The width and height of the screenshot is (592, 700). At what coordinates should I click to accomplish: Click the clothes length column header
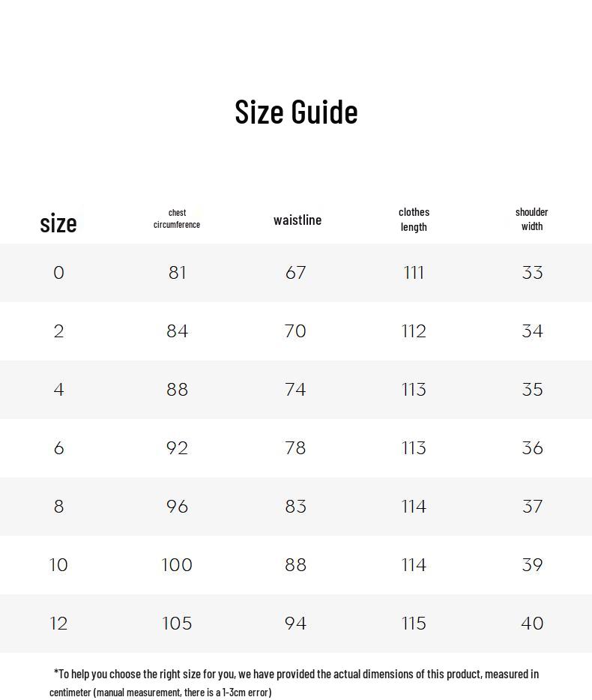(x=414, y=220)
